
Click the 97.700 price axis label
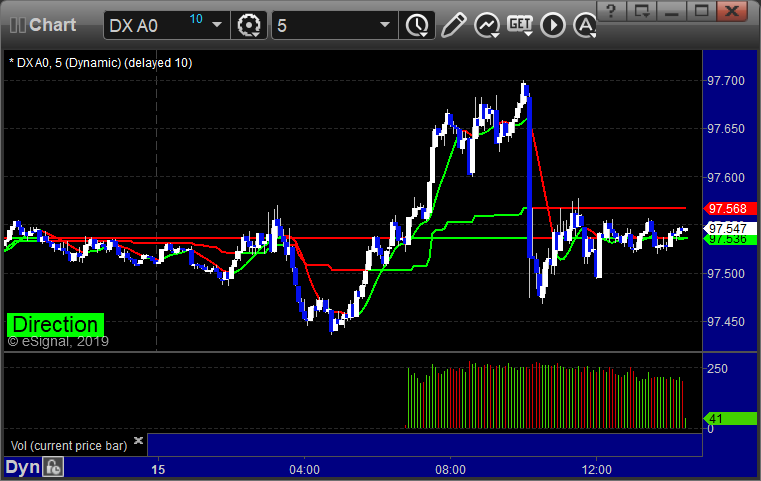726,81
